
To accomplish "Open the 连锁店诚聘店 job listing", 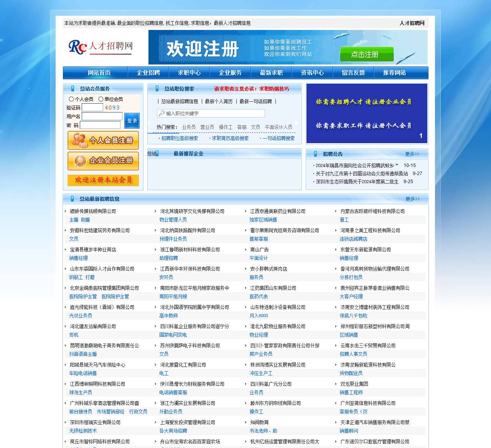I will [x=353, y=239].
